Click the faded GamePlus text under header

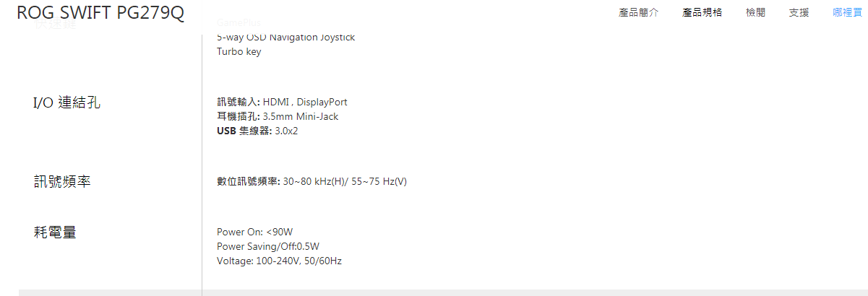point(239,24)
